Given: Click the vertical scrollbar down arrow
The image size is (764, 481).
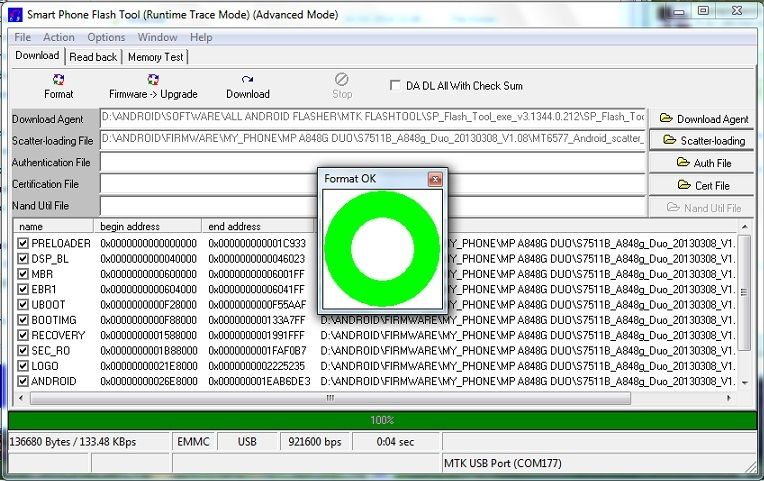Looking at the screenshot, I should pos(745,383).
